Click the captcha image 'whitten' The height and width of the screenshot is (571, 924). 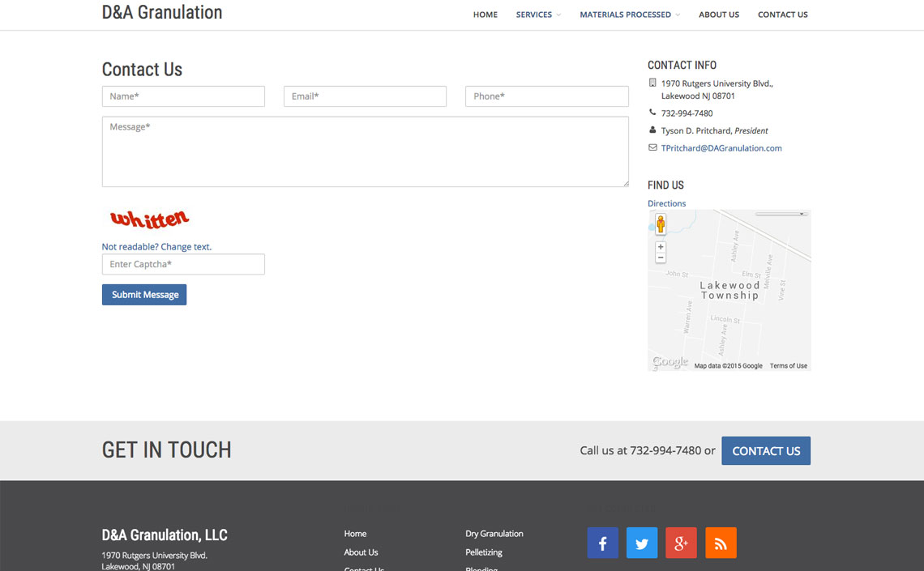(x=150, y=219)
